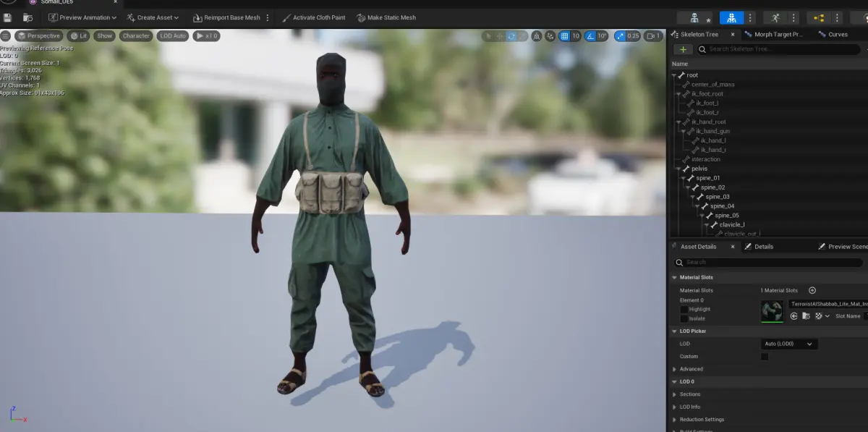Open scale snap value 0.25
This screenshot has height=432, width=868.
633,35
